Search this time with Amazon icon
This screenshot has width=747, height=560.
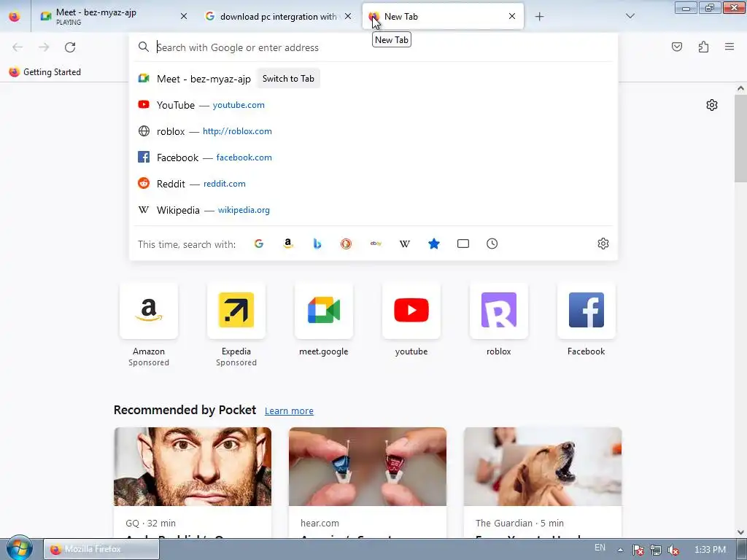pyautogui.click(x=287, y=244)
